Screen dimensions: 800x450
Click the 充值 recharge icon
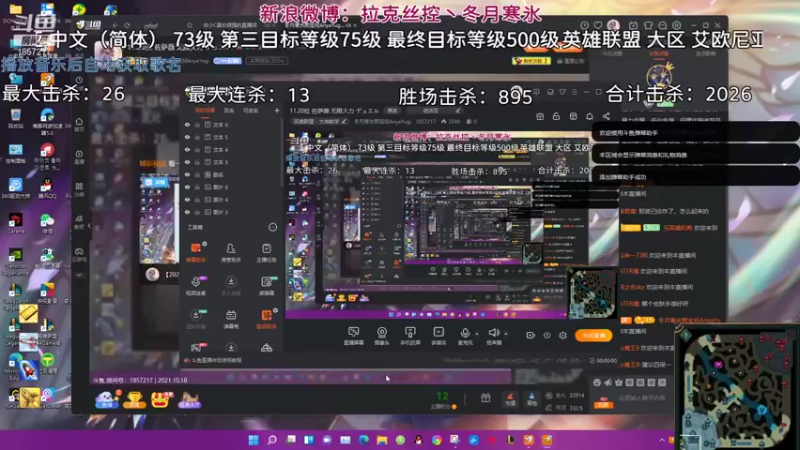pyautogui.click(x=510, y=399)
